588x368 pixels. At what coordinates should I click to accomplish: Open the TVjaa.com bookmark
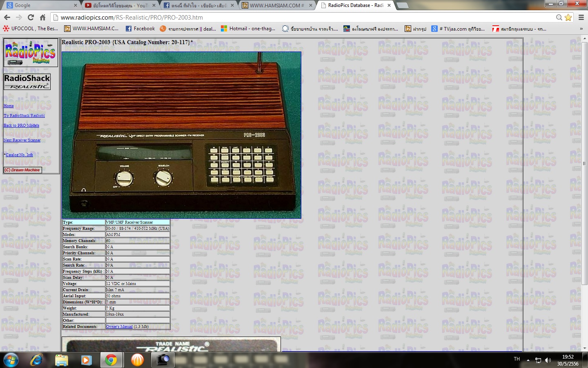(x=458, y=29)
